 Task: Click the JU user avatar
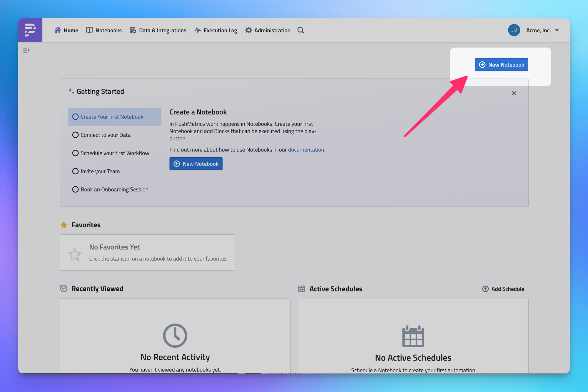pyautogui.click(x=514, y=30)
